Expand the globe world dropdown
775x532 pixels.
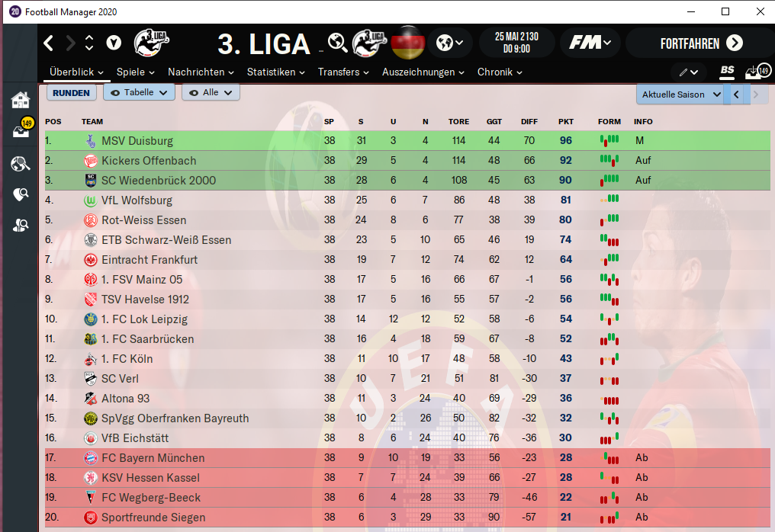tap(450, 43)
